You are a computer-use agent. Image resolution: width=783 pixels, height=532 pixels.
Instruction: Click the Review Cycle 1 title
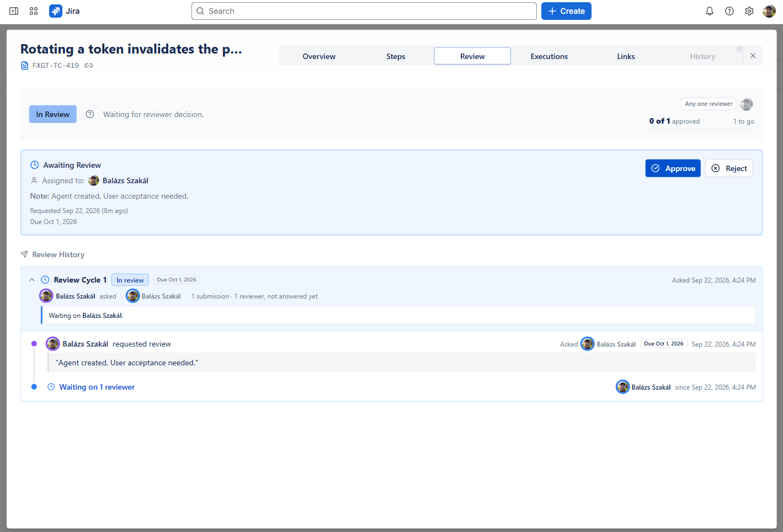pyautogui.click(x=80, y=280)
